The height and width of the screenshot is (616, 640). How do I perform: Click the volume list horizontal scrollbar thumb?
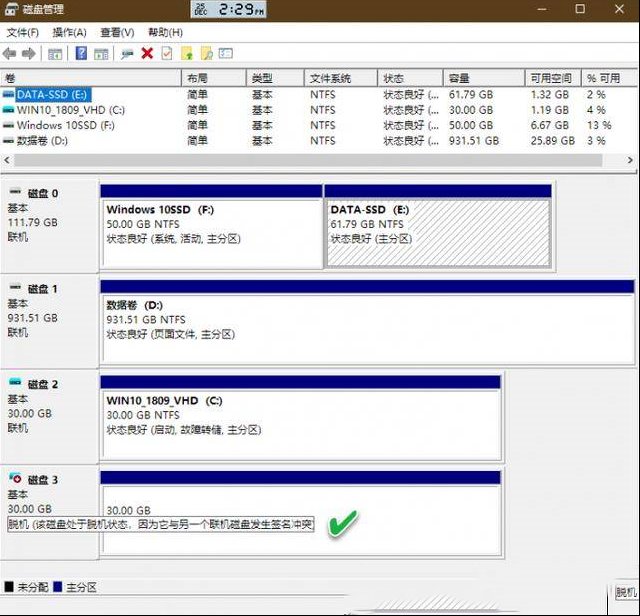(308, 160)
